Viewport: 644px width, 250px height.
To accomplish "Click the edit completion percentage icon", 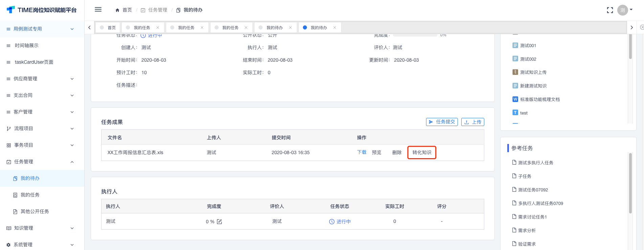I will [x=219, y=222].
